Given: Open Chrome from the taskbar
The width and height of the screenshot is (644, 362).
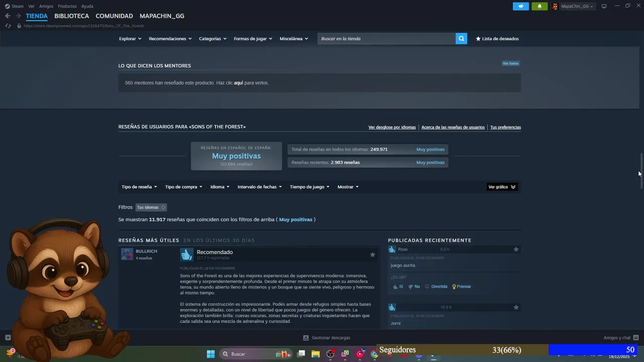Looking at the screenshot, I should (x=374, y=354).
